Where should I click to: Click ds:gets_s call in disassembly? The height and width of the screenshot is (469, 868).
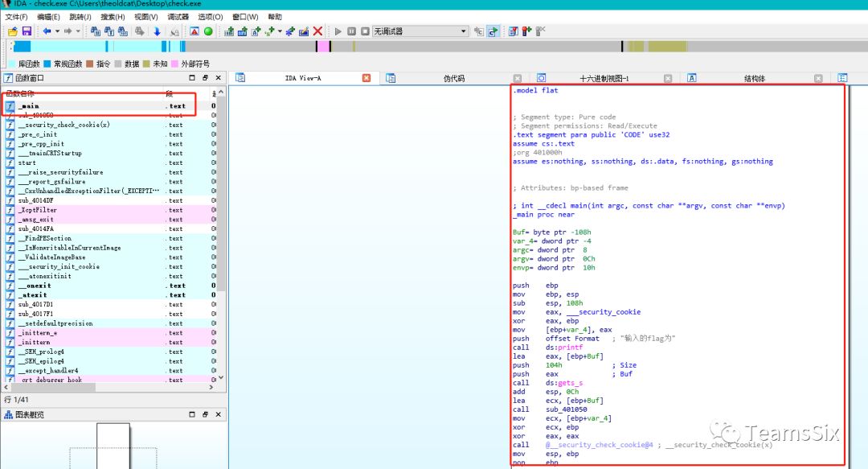564,383
